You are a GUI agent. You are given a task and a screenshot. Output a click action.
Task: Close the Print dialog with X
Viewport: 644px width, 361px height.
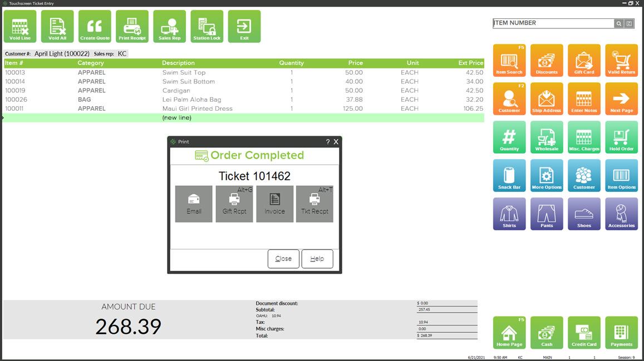click(336, 142)
